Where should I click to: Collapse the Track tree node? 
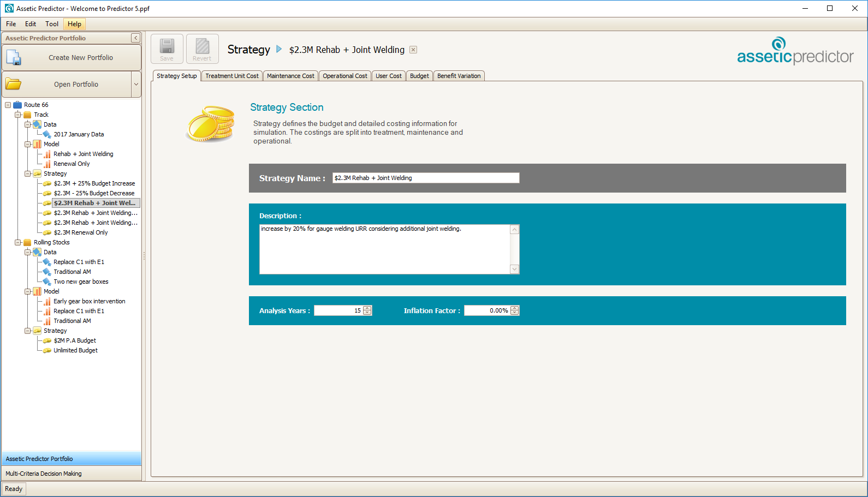(18, 115)
